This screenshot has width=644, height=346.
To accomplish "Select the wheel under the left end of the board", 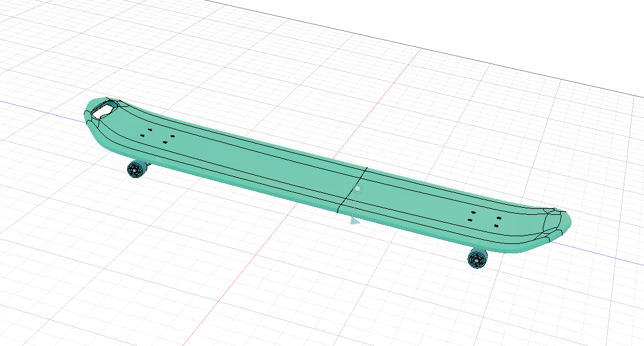I will pyautogui.click(x=137, y=169).
